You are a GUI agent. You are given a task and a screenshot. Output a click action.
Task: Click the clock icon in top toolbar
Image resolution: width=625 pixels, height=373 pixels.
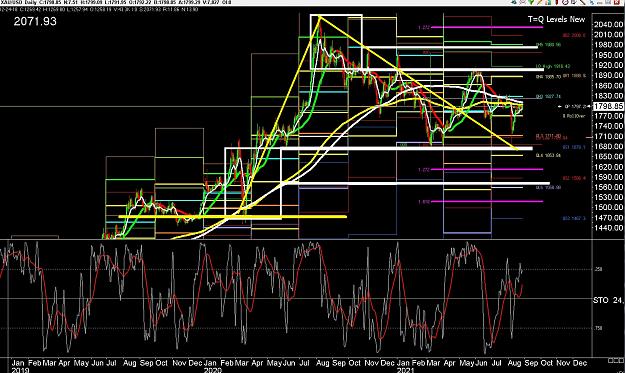[565, 2]
